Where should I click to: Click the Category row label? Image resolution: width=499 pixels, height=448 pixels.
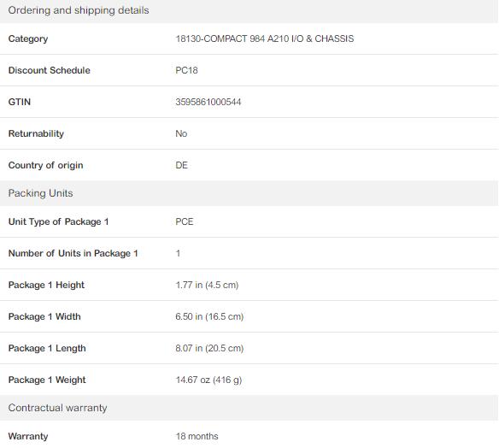pyautogui.click(x=28, y=38)
